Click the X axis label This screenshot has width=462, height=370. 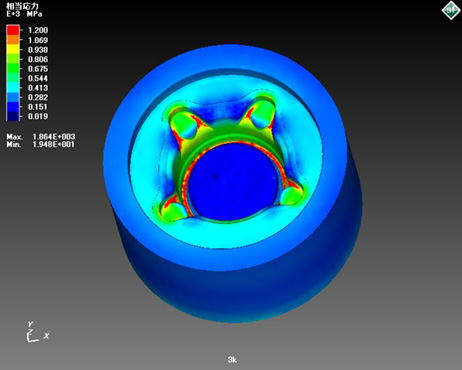point(46,335)
